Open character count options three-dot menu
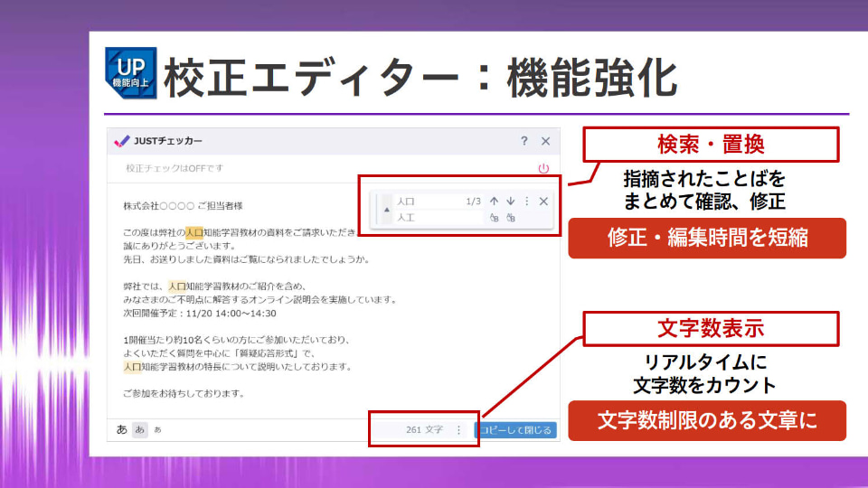The height and width of the screenshot is (488, 868). (x=459, y=430)
